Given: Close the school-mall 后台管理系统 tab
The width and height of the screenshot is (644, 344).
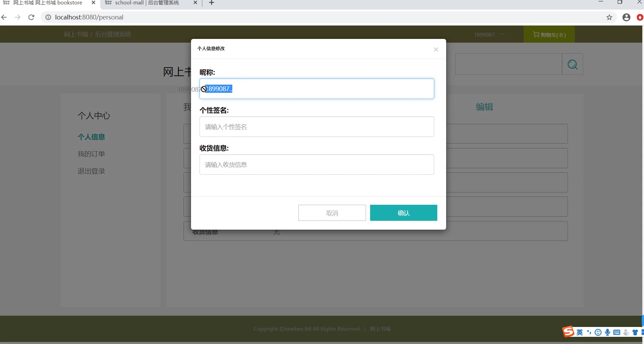Looking at the screenshot, I should 195,3.
